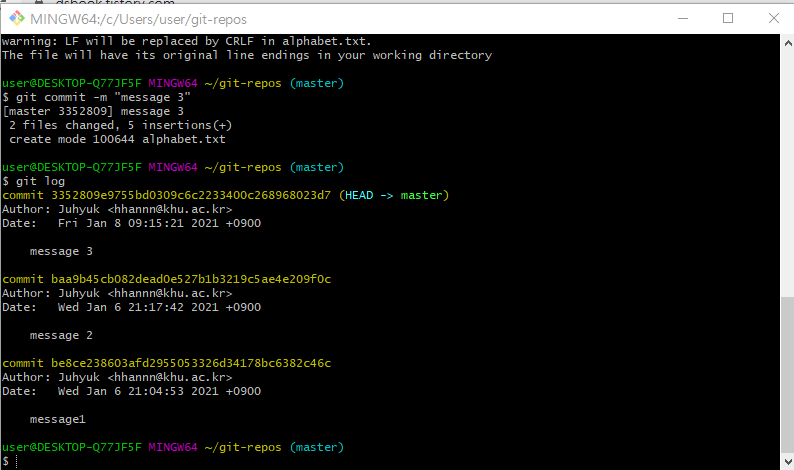Click the Author line under commit 3352809e
The height and width of the screenshot is (470, 794).
[x=117, y=209]
